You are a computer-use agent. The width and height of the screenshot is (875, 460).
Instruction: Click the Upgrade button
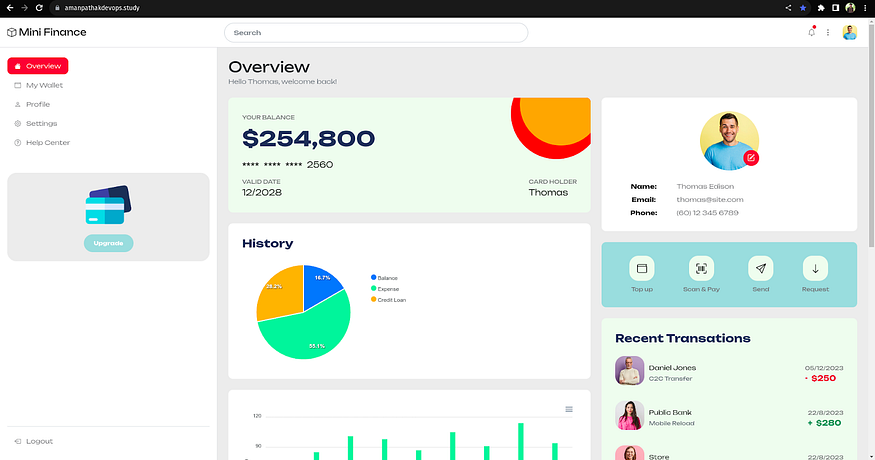(108, 243)
